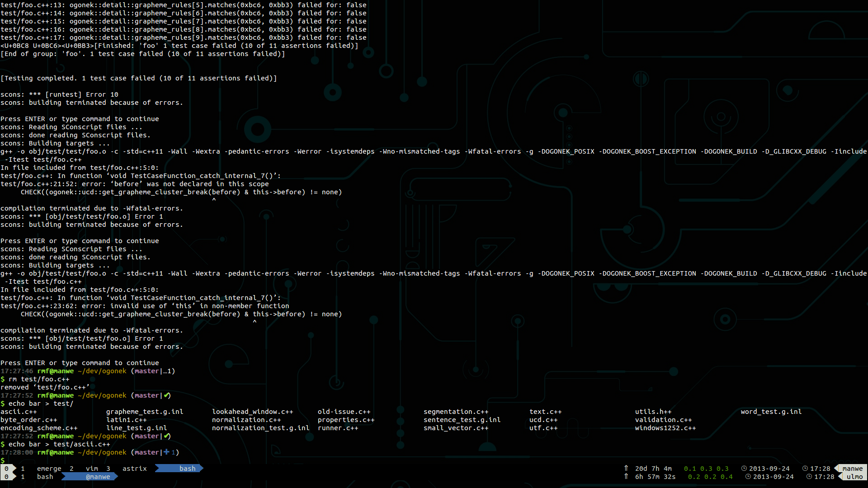
Task: Switch to the emerge tmux window
Action: (49, 469)
